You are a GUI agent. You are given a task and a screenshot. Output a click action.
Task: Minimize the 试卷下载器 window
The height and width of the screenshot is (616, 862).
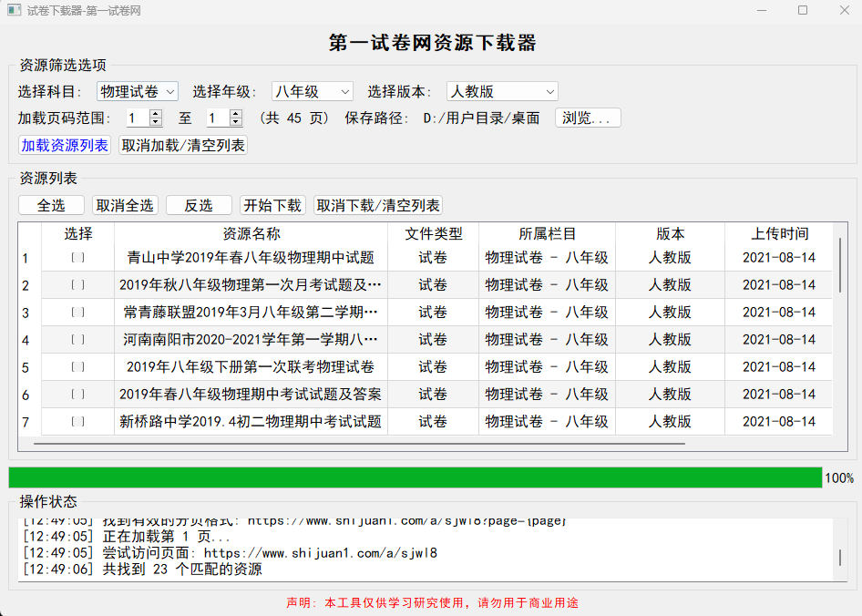pos(762,10)
